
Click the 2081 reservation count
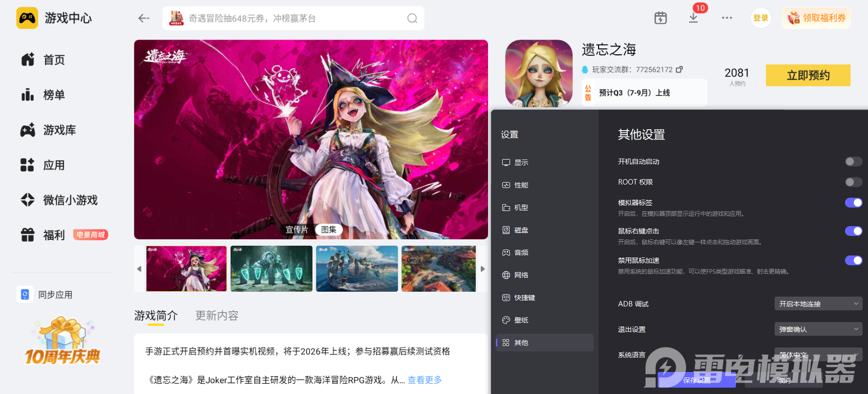[x=737, y=73]
